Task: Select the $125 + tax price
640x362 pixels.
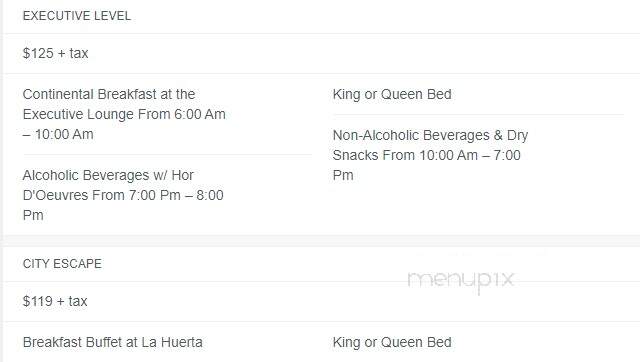Action: click(x=56, y=53)
